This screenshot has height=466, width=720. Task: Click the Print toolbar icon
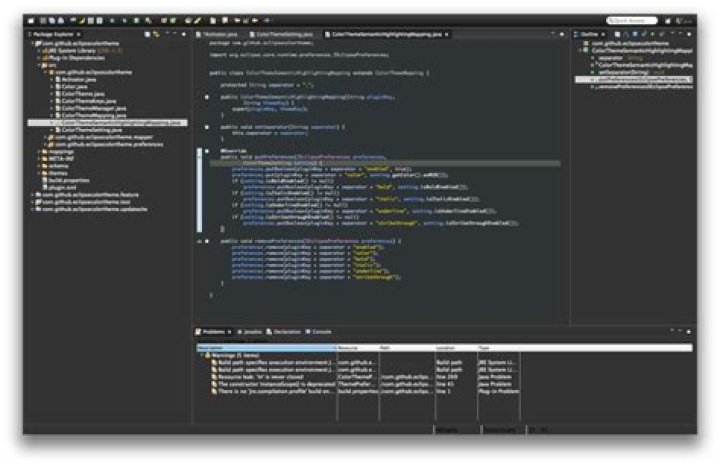click(x=61, y=21)
